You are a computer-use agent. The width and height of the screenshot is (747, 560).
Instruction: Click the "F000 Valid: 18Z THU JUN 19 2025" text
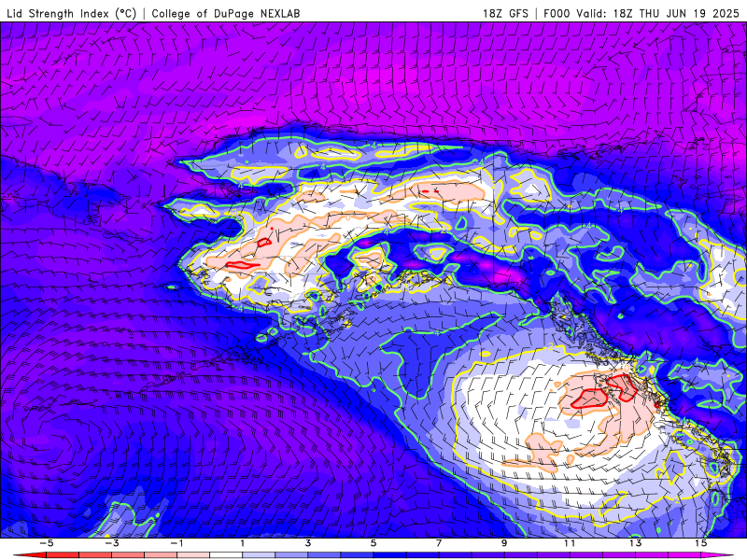641,13
